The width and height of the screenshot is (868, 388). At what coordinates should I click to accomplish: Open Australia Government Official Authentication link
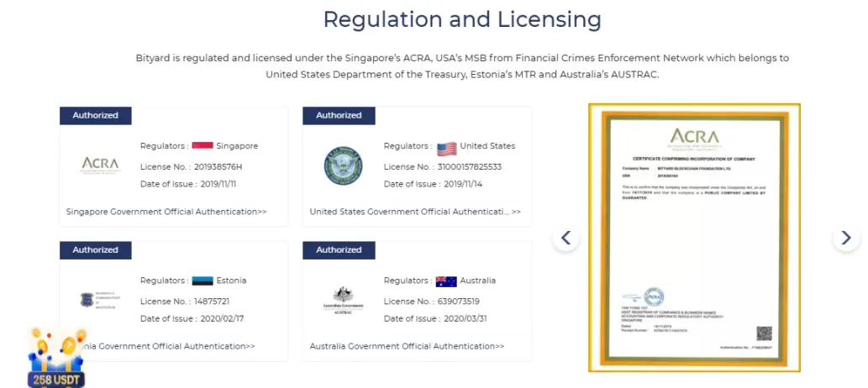407,346
